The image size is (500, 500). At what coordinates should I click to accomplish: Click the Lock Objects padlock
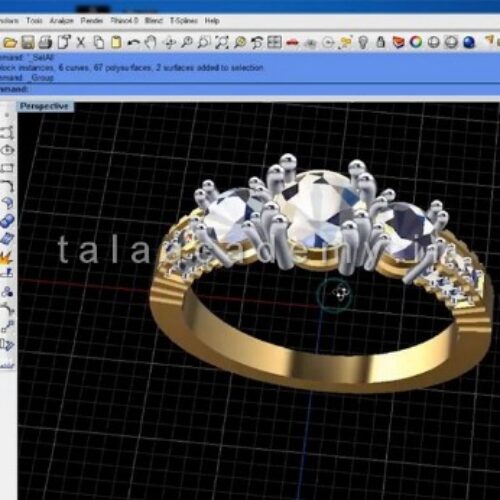tap(381, 42)
